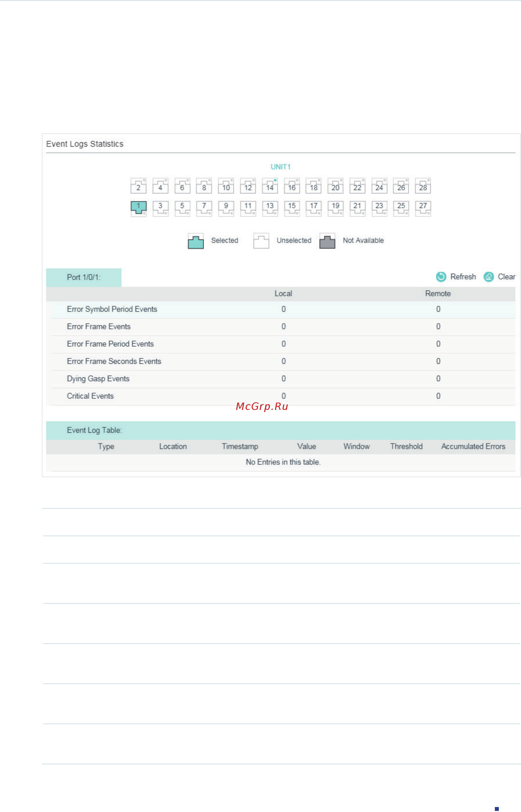Click the Timestamp column header
This screenshot has width=521, height=812.
coord(240,446)
